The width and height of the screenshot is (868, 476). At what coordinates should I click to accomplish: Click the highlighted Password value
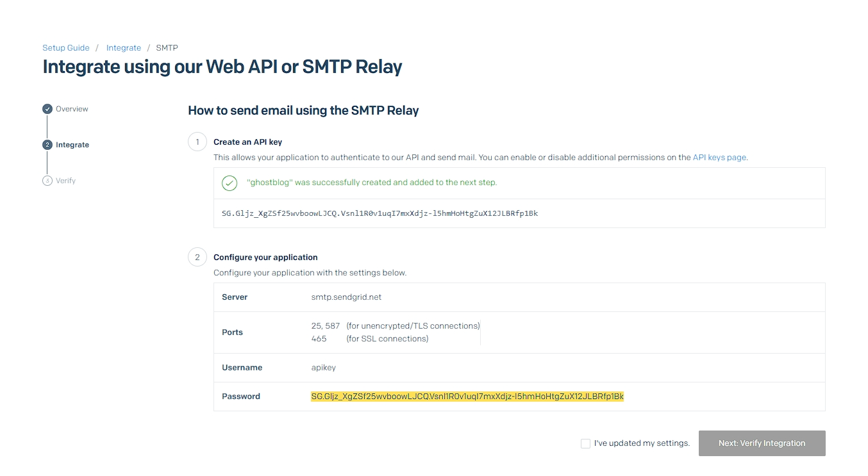[x=467, y=397]
